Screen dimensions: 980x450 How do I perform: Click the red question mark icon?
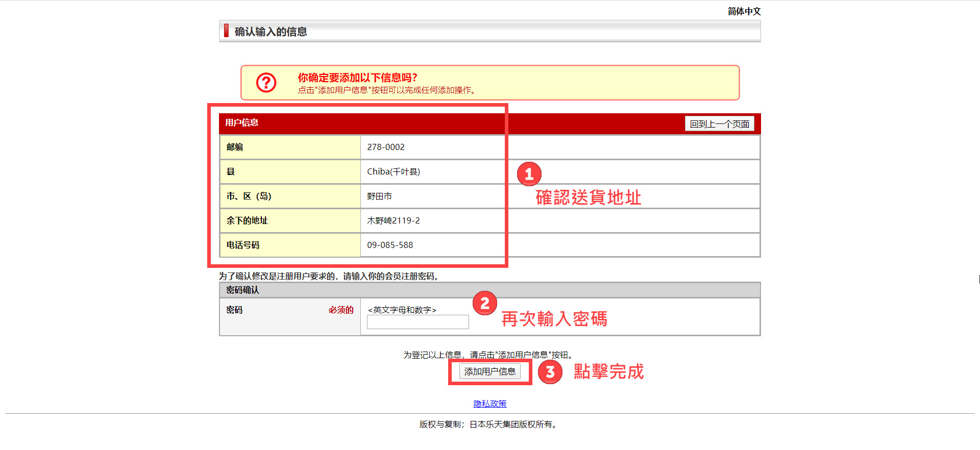(266, 83)
